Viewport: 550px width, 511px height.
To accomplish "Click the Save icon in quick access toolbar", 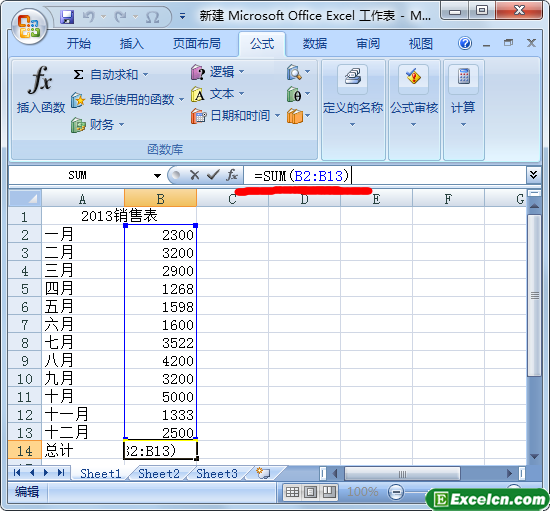I will point(67,17).
